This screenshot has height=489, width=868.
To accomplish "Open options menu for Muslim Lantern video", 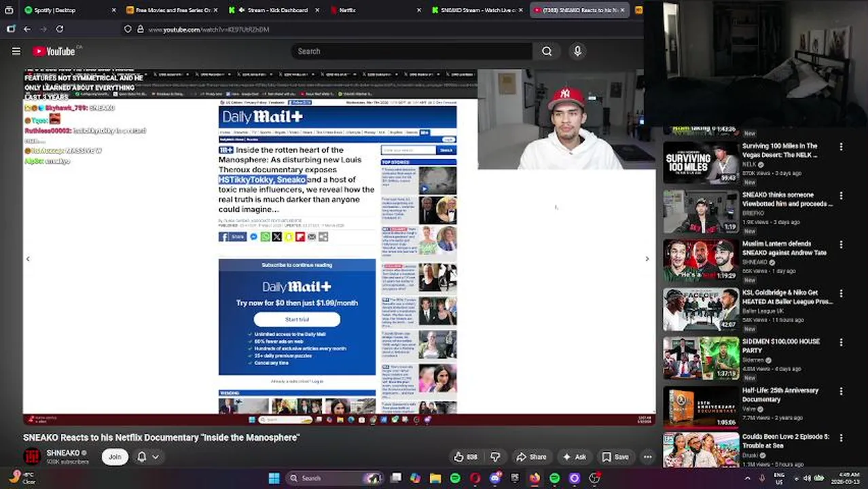I will (x=841, y=244).
